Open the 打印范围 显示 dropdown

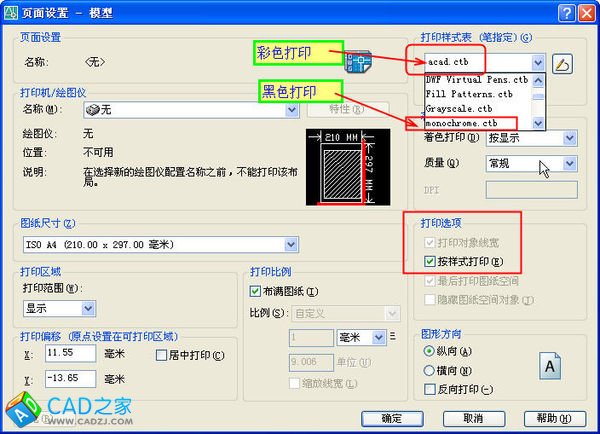pos(58,308)
